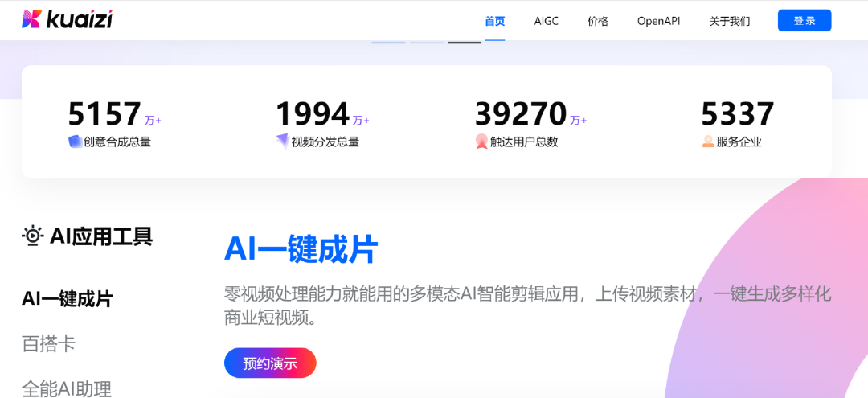This screenshot has height=398, width=868.
Task: Click the 5337 statistic number
Action: (x=737, y=114)
